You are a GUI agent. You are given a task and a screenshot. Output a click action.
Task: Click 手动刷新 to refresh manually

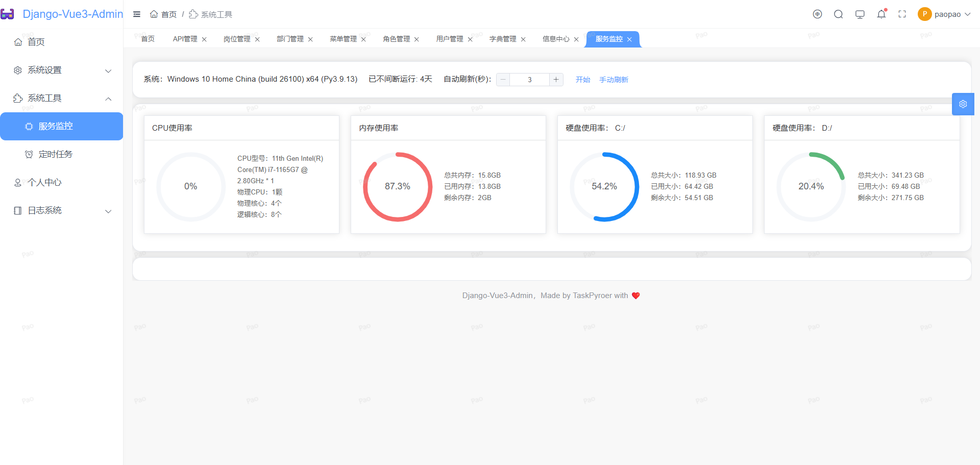(x=614, y=80)
